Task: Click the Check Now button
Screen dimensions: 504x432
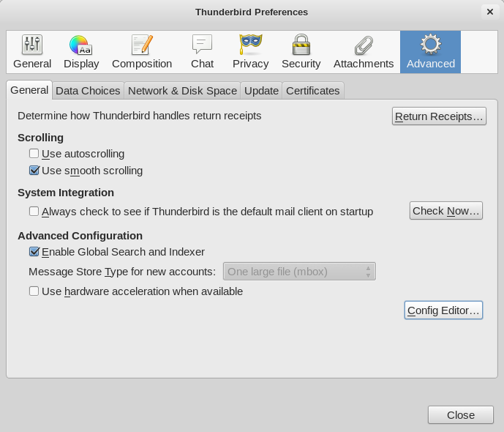Action: [445, 211]
